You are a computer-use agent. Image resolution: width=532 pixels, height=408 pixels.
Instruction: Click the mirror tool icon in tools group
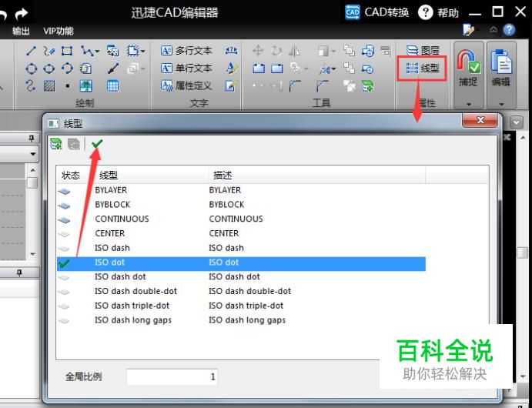295,52
